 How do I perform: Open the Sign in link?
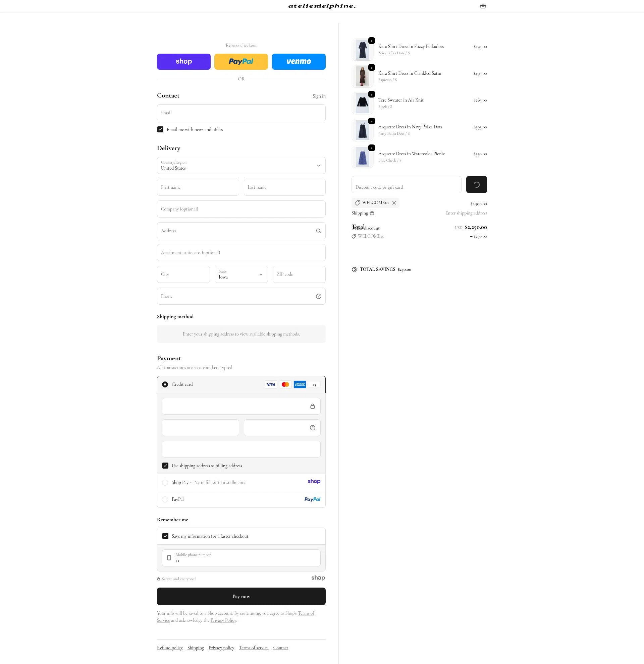point(319,96)
